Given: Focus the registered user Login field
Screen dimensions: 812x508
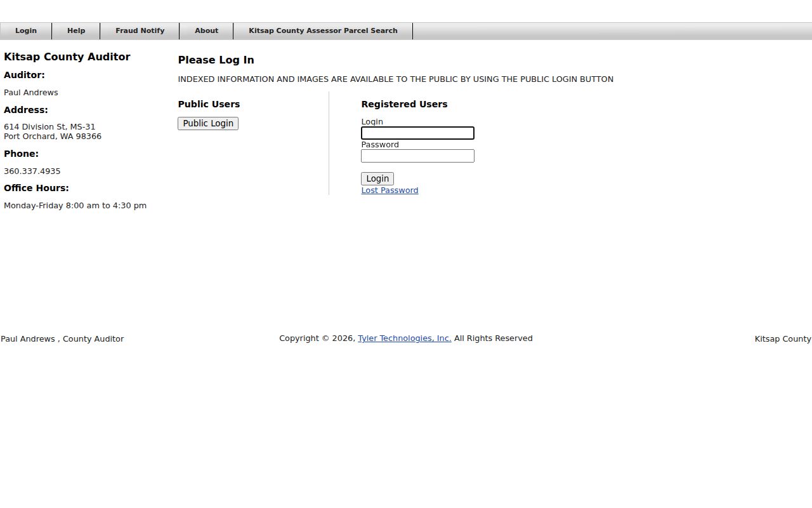Looking at the screenshot, I should (417, 133).
